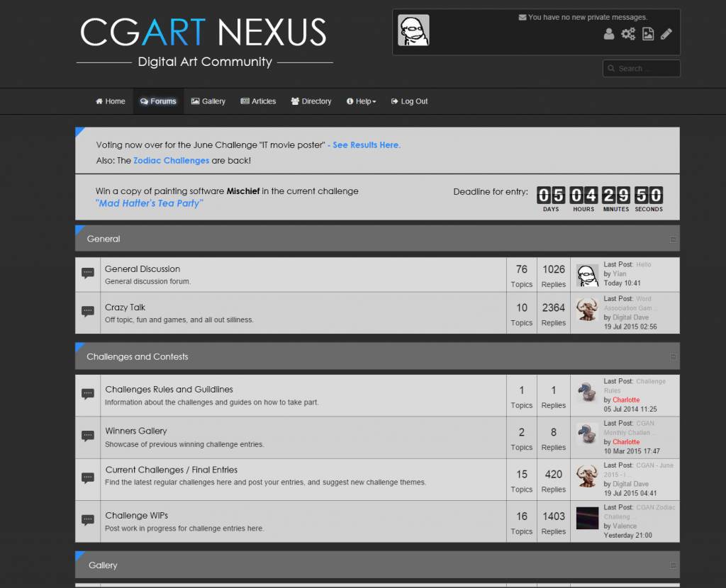Open the Articles menu item
The height and width of the screenshot is (588, 726).
[x=258, y=101]
